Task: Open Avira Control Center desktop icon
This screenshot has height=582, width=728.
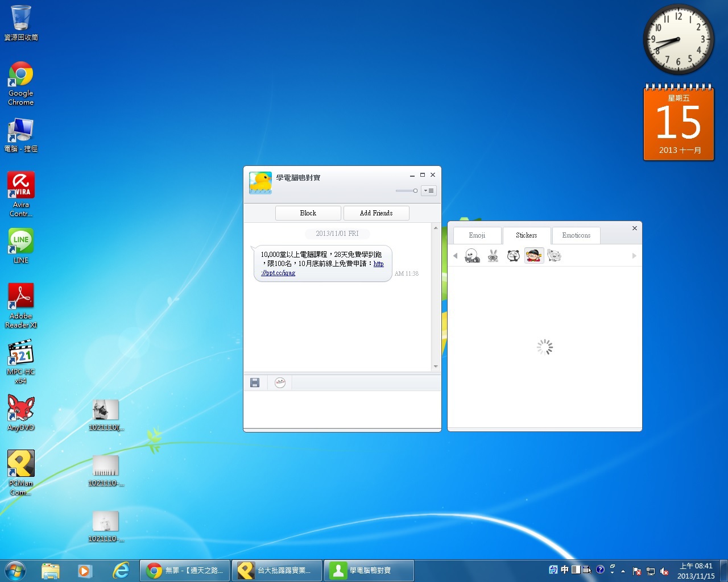Action: point(21,194)
